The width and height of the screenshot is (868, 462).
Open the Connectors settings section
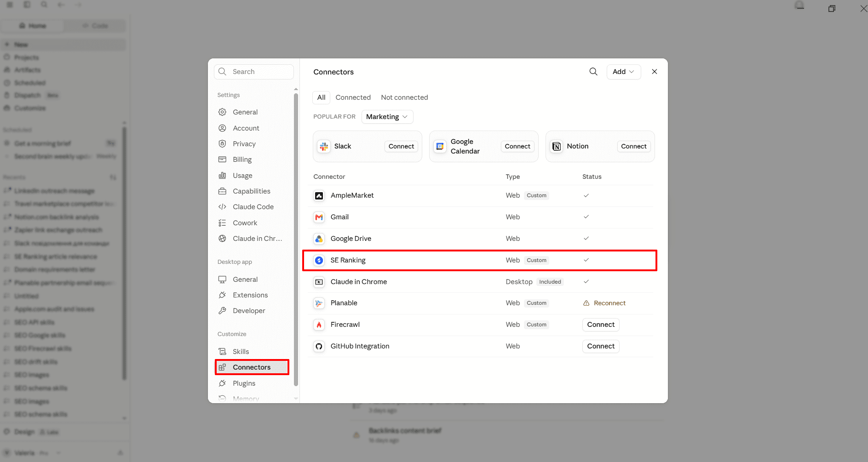252,367
